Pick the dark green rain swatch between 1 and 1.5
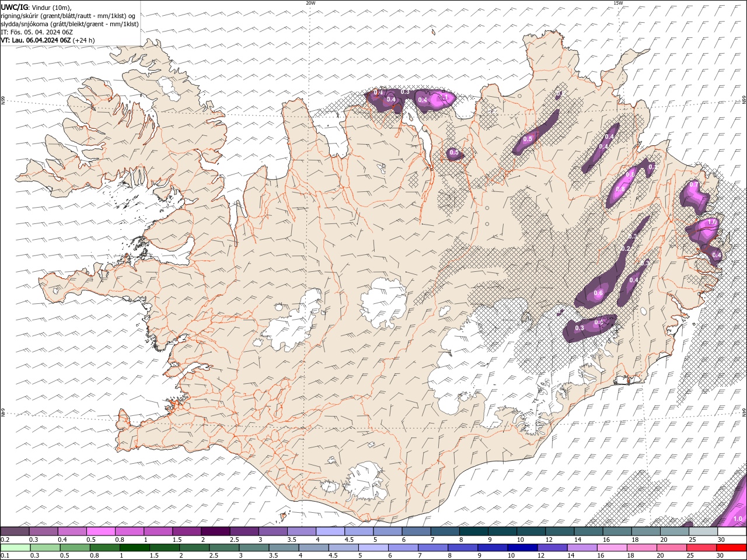 134,548
